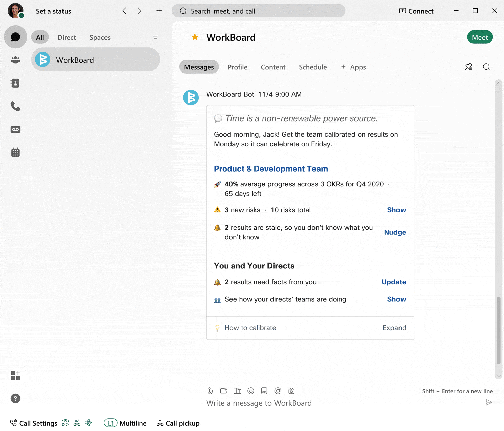The width and height of the screenshot is (504, 431).
Task: Click the call forwarding icon in the footer
Action: [66, 423]
